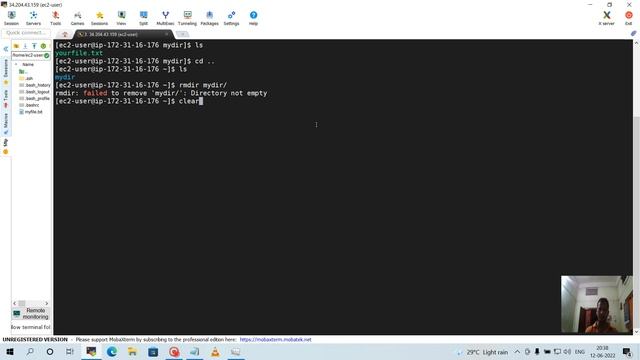Click the 'clear' command line in terminal
Viewport: 640px width, 360px height.
pyautogui.click(x=129, y=101)
